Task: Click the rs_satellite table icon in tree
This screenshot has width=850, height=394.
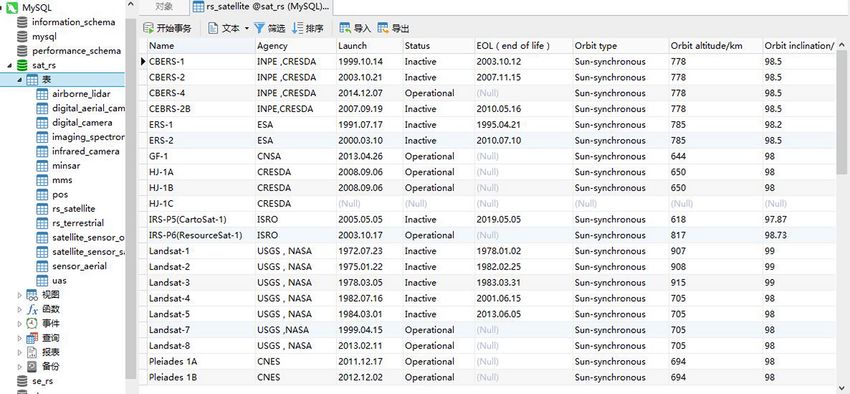Action: [42, 209]
